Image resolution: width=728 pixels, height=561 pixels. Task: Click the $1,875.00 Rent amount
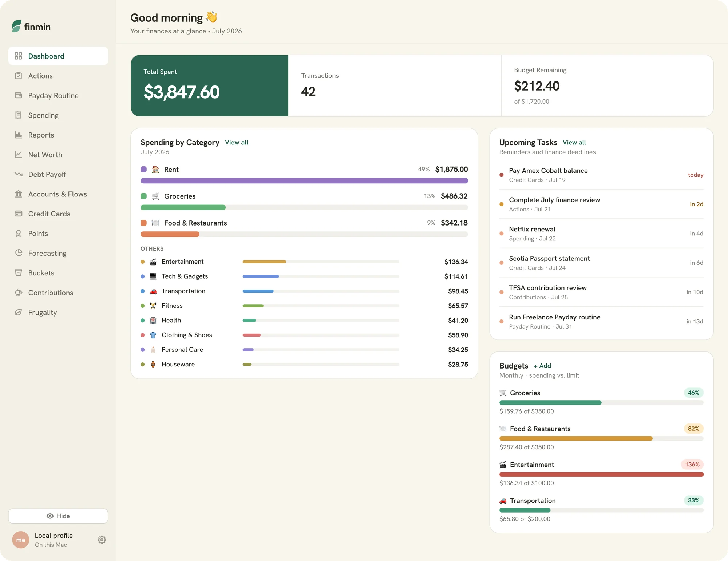pyautogui.click(x=451, y=169)
